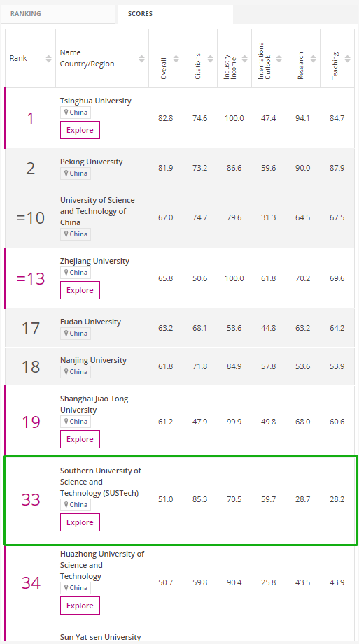Explore Huazhong University of Science and Technology
Image resolution: width=359 pixels, height=644 pixels.
[80, 606]
